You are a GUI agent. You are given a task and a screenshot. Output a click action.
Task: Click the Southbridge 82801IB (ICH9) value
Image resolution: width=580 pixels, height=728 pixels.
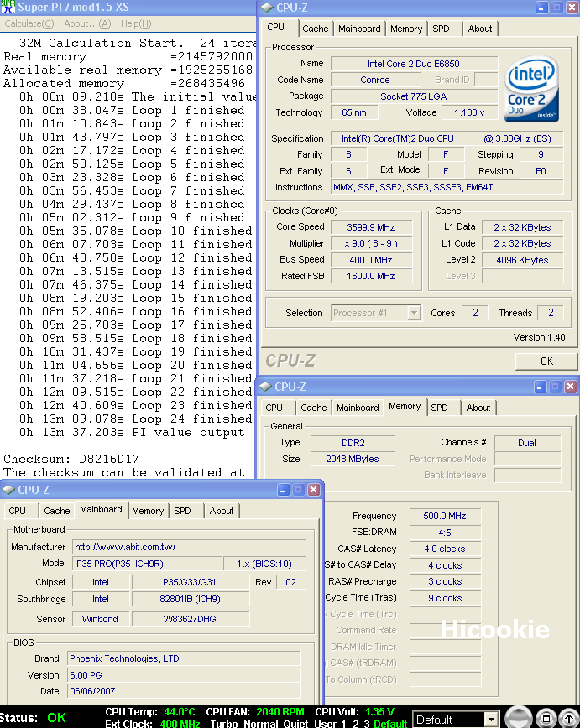click(191, 599)
